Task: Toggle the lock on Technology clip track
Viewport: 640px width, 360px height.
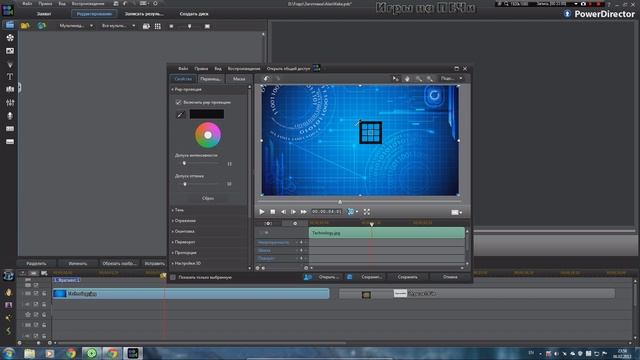Action: point(44,293)
